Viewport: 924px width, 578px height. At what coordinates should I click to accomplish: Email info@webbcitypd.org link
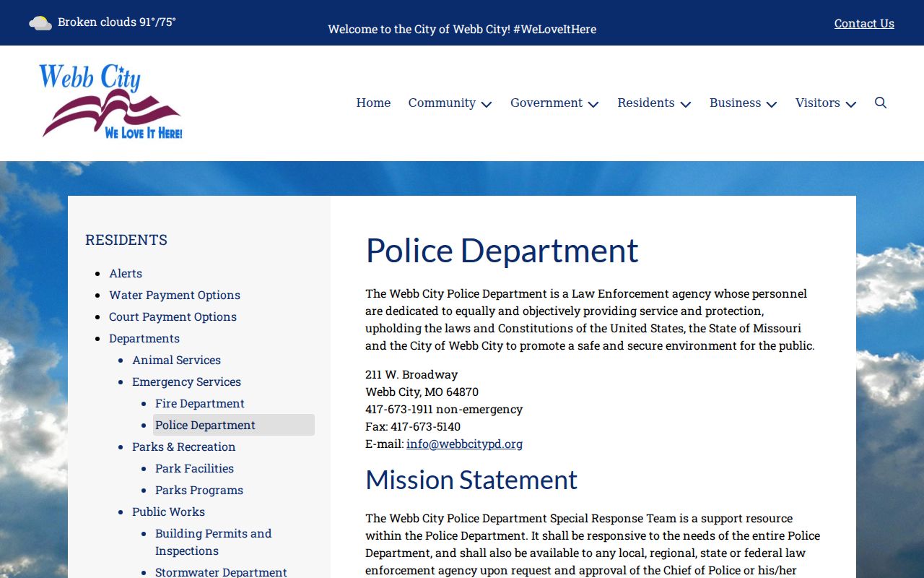click(464, 444)
